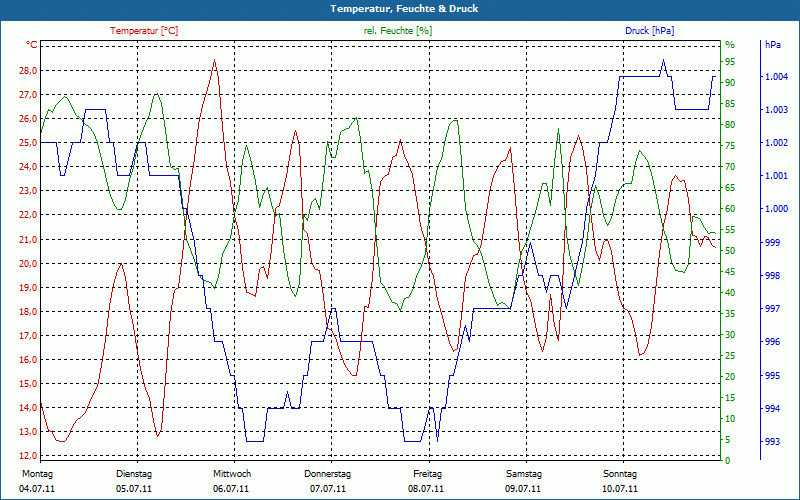The height and width of the screenshot is (500, 800).
Task: Click the 'Freitag' day label
Action: coord(428,474)
